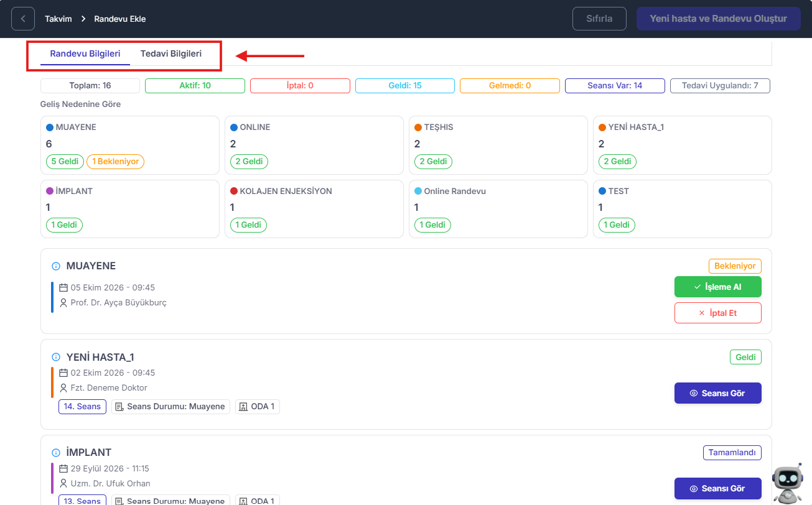
Task: Click the ODA 1 tag under YENİ HASTA_1
Action: pos(258,407)
